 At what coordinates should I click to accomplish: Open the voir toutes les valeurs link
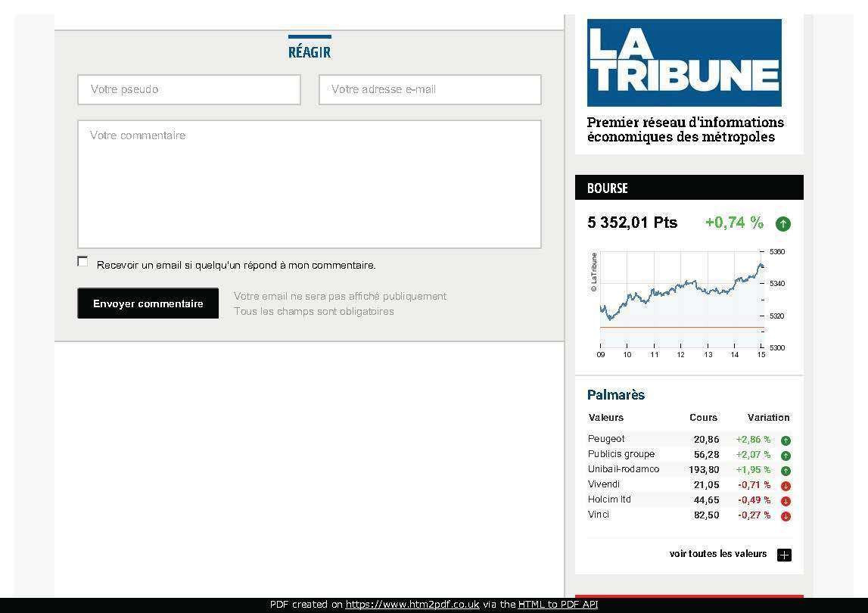(x=717, y=554)
